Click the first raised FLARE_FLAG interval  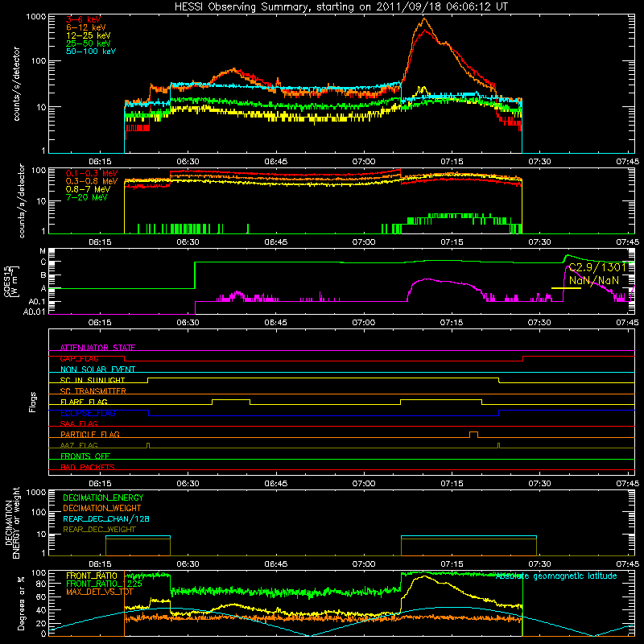(231, 402)
